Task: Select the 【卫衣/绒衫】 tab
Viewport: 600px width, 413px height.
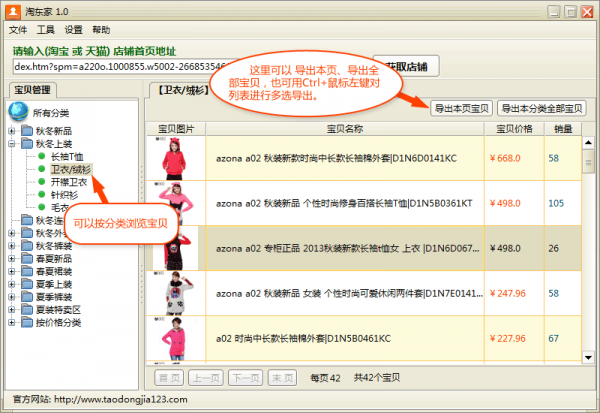Action: [x=183, y=90]
